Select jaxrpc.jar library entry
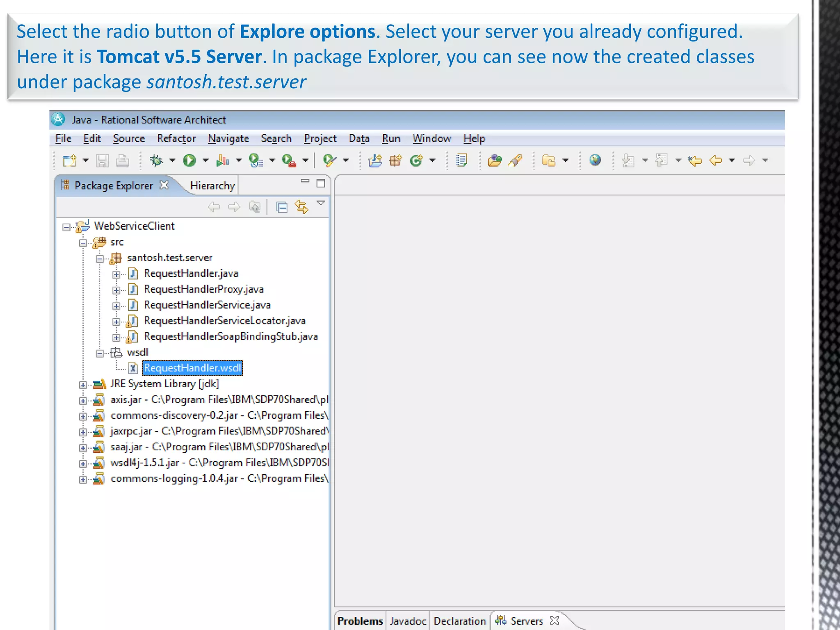The image size is (840, 630). click(x=219, y=431)
